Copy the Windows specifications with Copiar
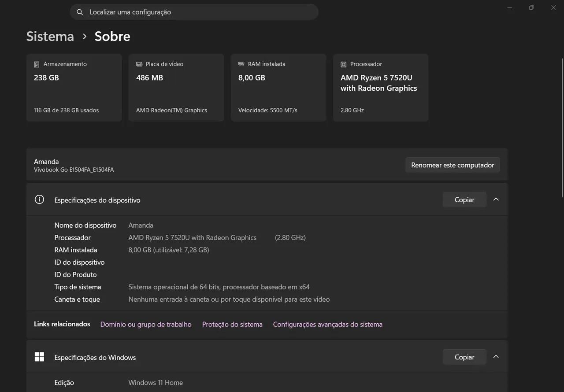 (x=464, y=357)
